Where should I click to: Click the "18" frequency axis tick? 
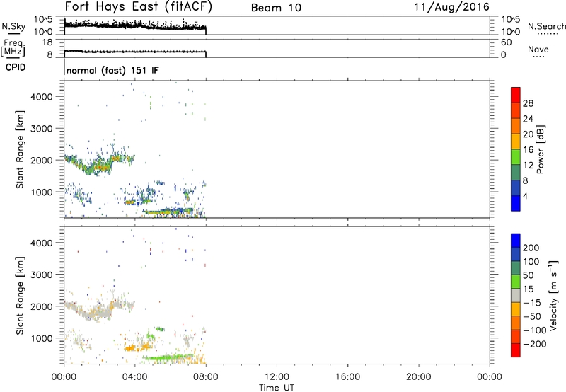tap(47, 42)
